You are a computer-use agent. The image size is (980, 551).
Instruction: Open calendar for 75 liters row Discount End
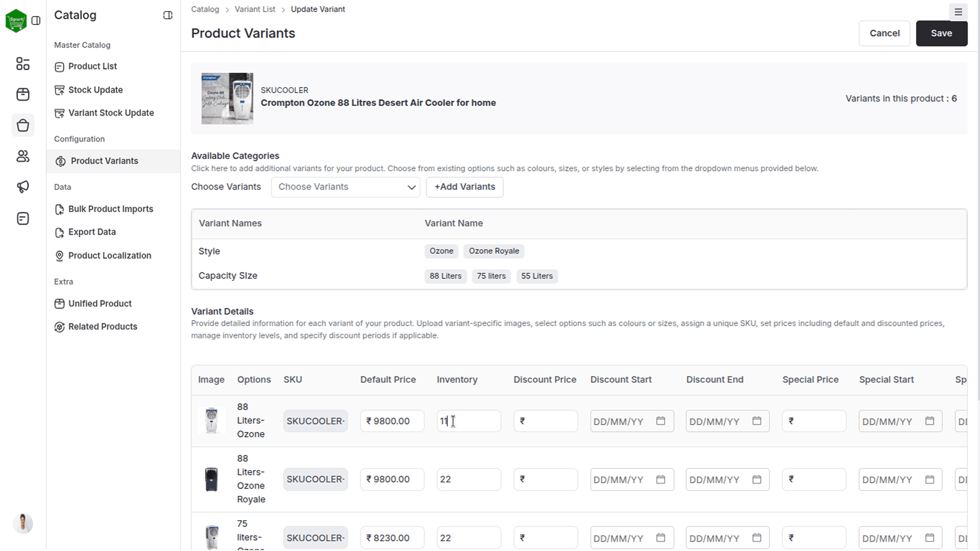(x=757, y=538)
